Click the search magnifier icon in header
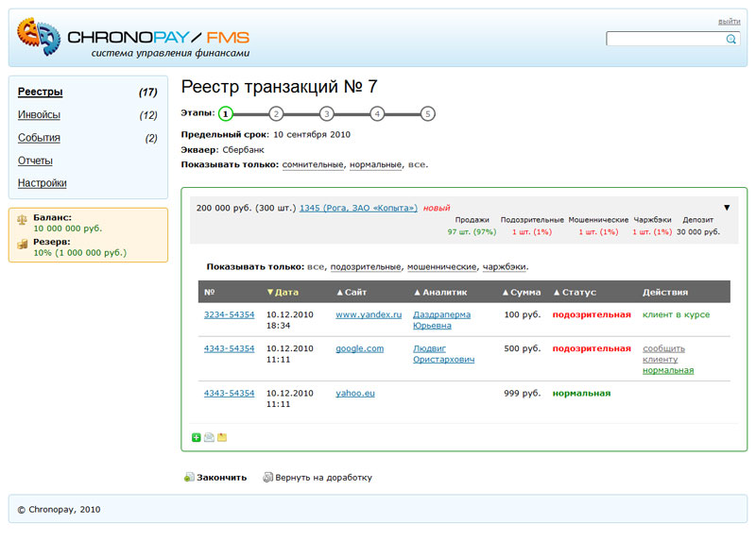The width and height of the screenshot is (756, 541). 730,40
